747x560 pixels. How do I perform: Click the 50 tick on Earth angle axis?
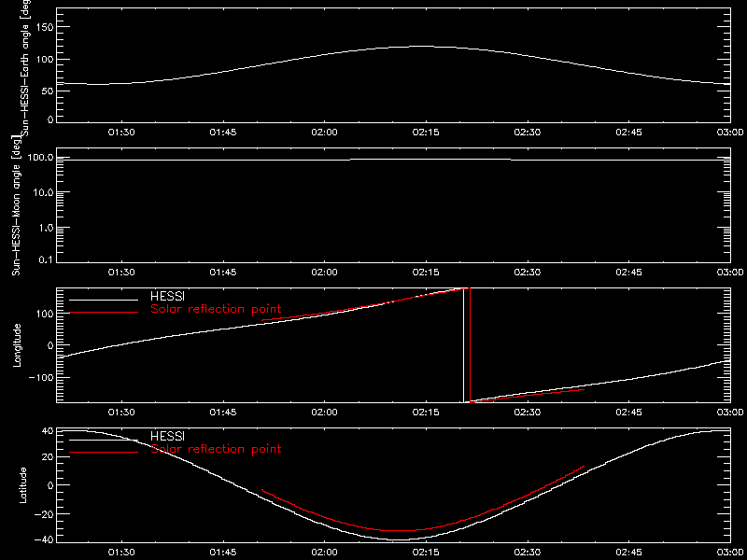coord(47,91)
